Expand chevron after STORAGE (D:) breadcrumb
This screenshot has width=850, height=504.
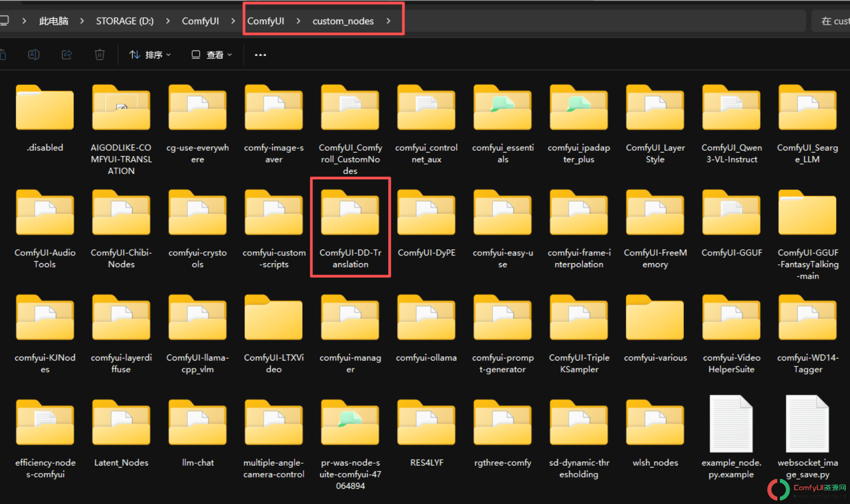[x=168, y=21]
